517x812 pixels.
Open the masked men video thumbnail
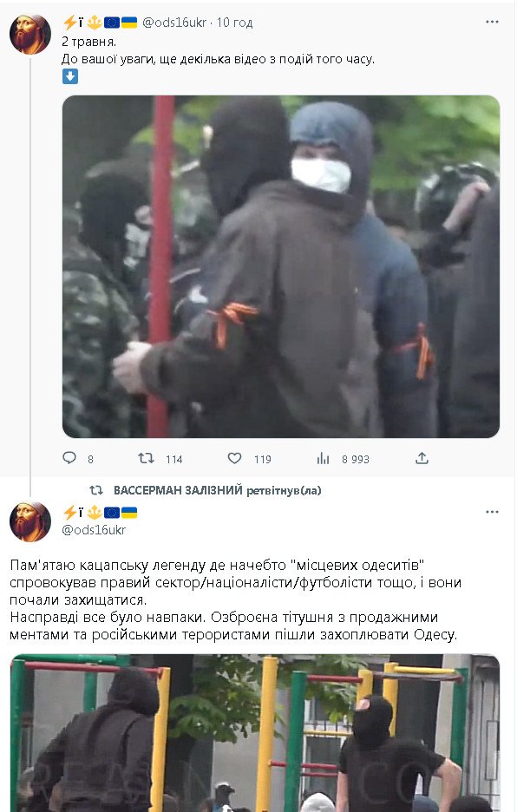click(x=281, y=266)
